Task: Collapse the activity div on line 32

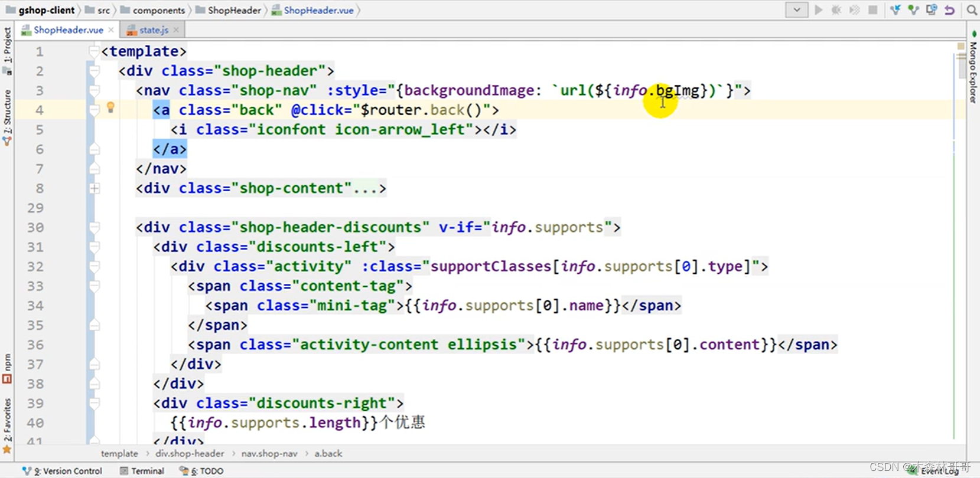Action: click(94, 267)
